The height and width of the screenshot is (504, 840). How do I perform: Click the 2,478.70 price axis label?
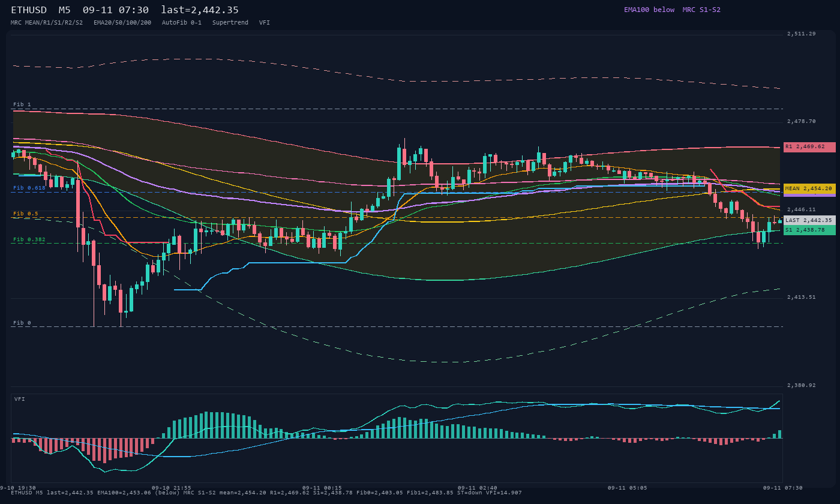click(x=802, y=121)
